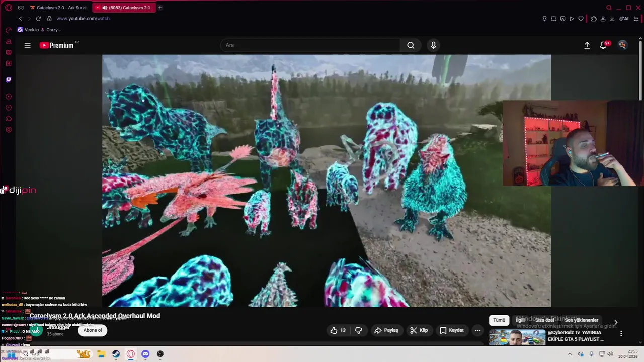Open the sidebar history clock icon

[x=9, y=108]
